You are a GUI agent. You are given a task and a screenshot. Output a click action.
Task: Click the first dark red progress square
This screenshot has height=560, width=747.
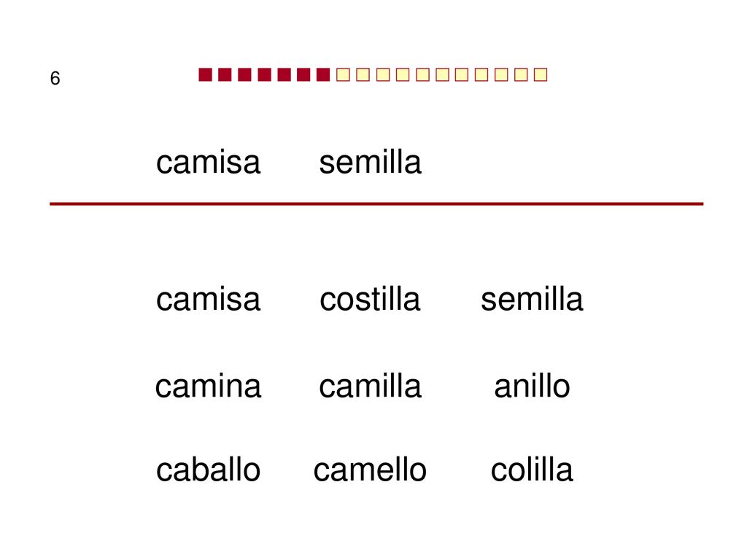click(205, 75)
